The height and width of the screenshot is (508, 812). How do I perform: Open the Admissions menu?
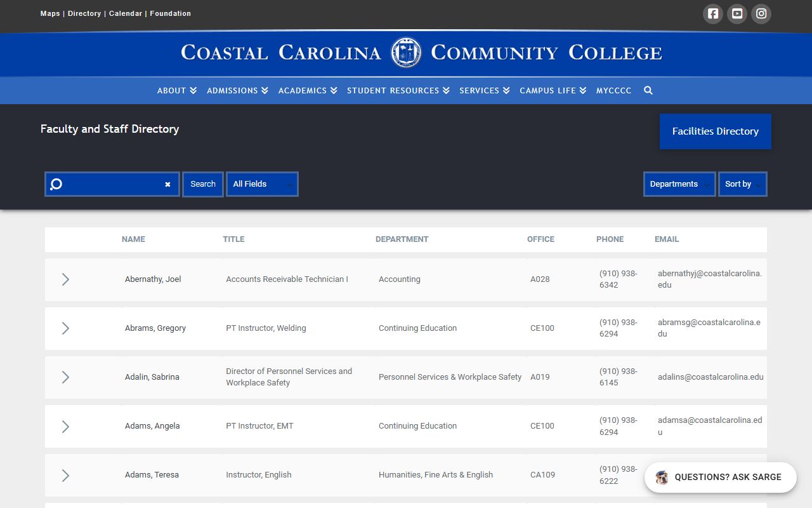[x=237, y=90]
